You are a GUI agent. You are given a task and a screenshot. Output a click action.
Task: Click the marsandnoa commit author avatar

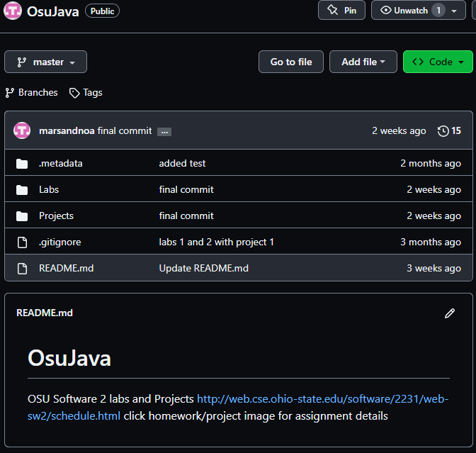click(22, 130)
